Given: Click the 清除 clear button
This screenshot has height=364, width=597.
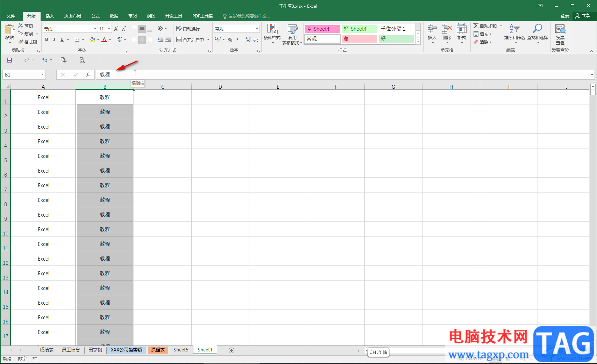Looking at the screenshot, I should 483,42.
